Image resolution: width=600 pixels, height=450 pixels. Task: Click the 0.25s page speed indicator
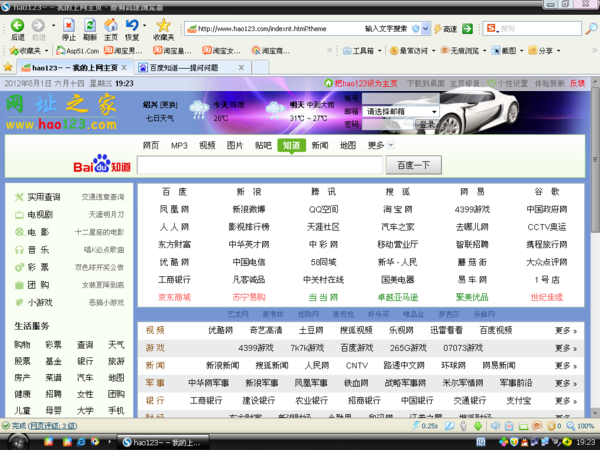coord(425,426)
